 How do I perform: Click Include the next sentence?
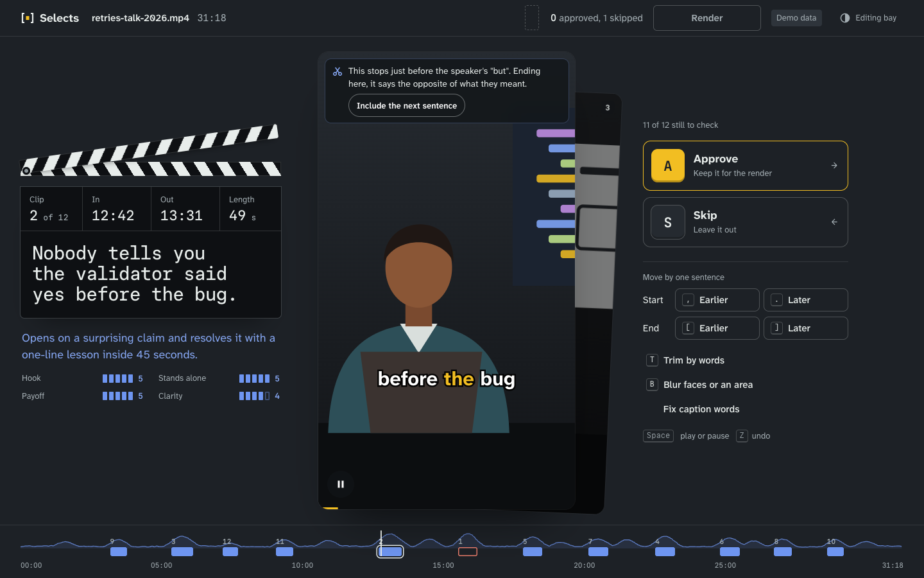(x=407, y=106)
